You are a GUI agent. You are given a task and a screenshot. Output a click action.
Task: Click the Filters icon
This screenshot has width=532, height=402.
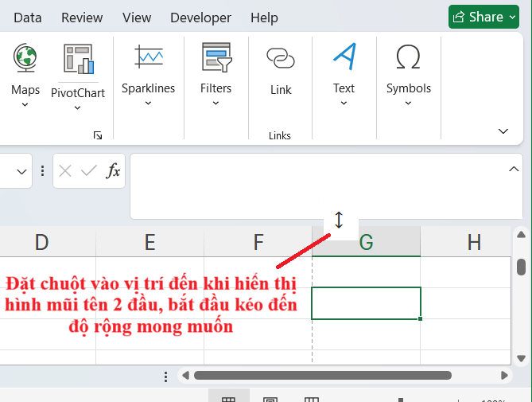216,57
